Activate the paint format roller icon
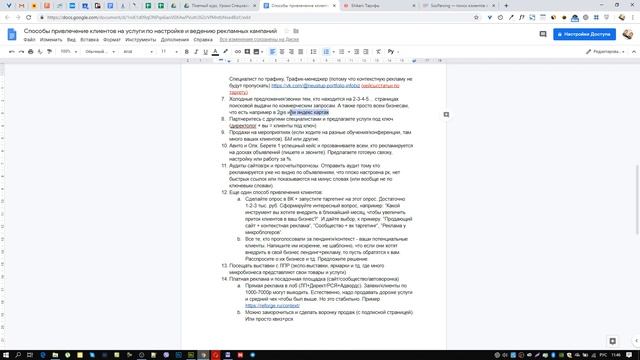 [x=49, y=52]
